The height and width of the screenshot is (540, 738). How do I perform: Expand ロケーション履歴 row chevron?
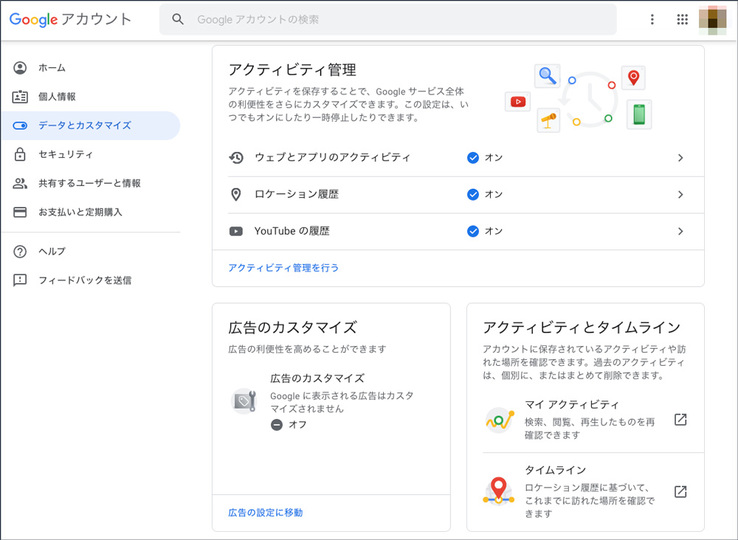pos(680,194)
